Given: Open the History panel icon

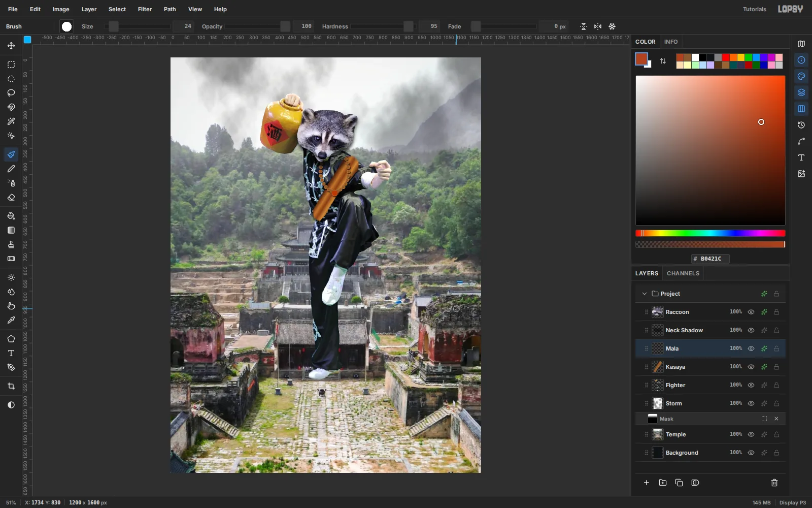Looking at the screenshot, I should (x=801, y=125).
